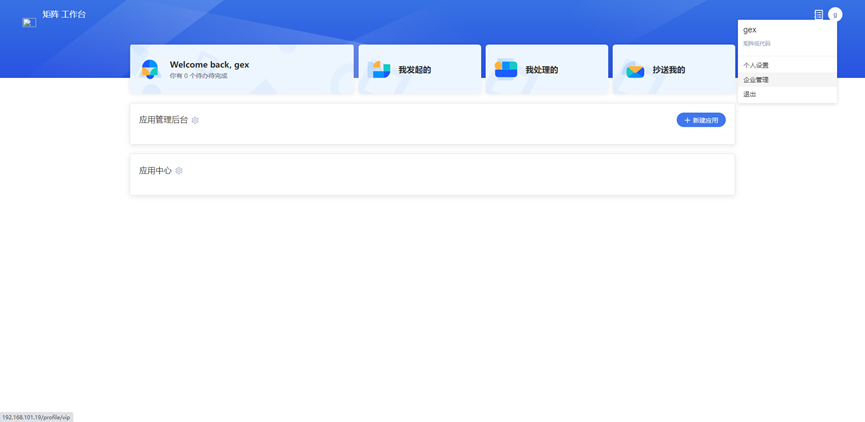Click the 矩阵低代码 label in dropdown

757,44
